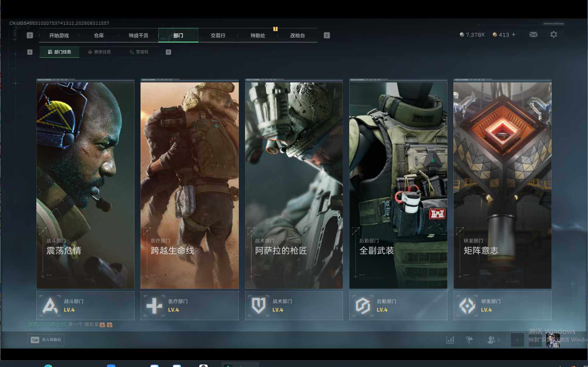Open the player avatar portrait
Screen dimensions: 588x367
pos(553,340)
